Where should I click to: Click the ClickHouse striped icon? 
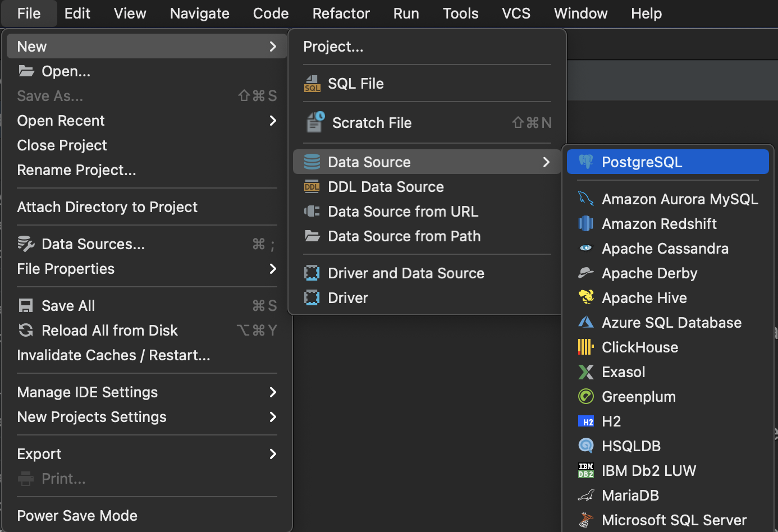pos(585,347)
